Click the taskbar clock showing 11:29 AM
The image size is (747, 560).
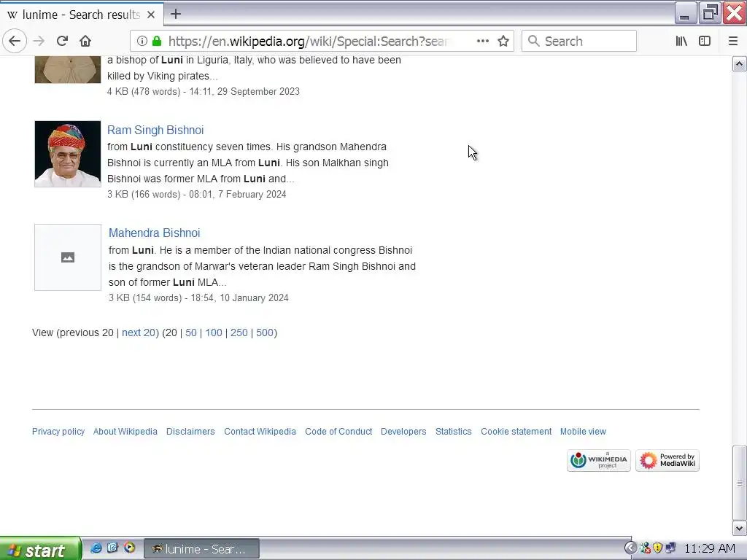pos(709,548)
